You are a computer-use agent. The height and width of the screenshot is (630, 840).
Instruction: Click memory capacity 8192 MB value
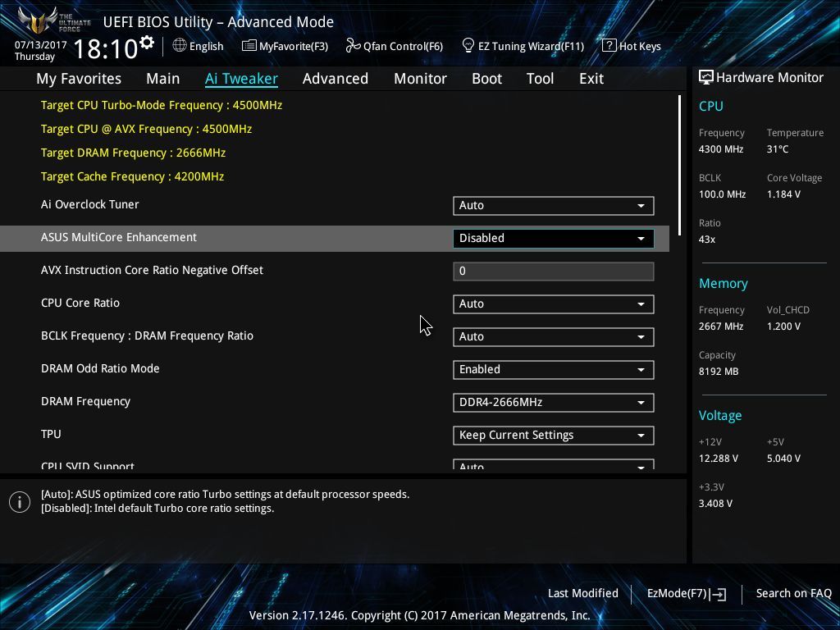[719, 372]
